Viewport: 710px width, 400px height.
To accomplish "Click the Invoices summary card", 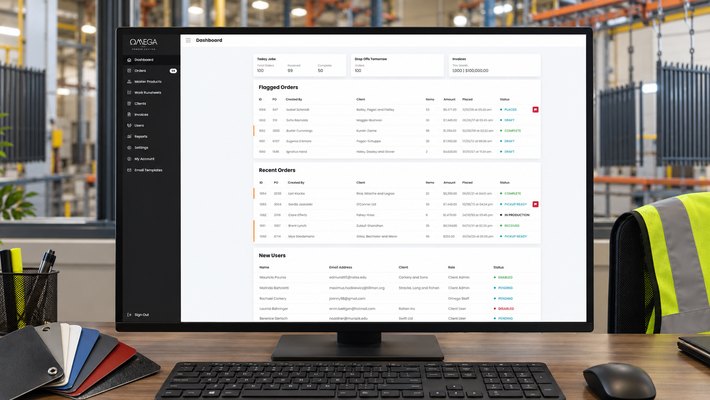I will pyautogui.click(x=494, y=66).
